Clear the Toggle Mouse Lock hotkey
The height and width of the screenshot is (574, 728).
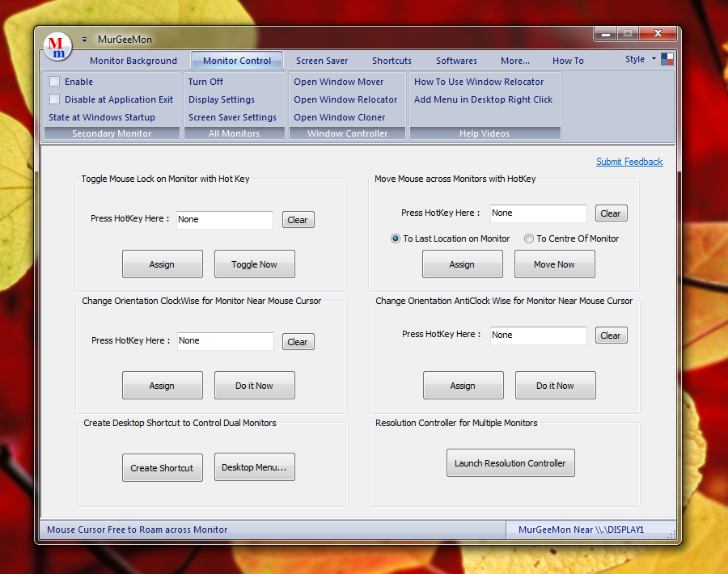point(298,220)
